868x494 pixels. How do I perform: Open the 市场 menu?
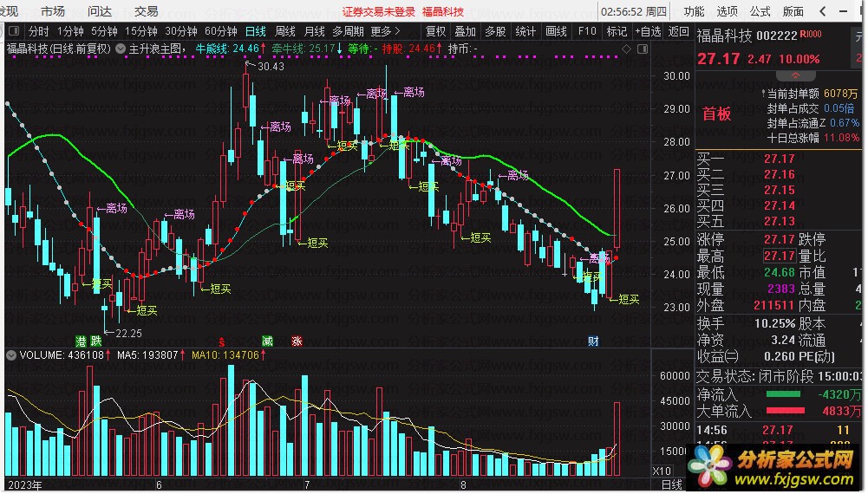click(x=53, y=11)
